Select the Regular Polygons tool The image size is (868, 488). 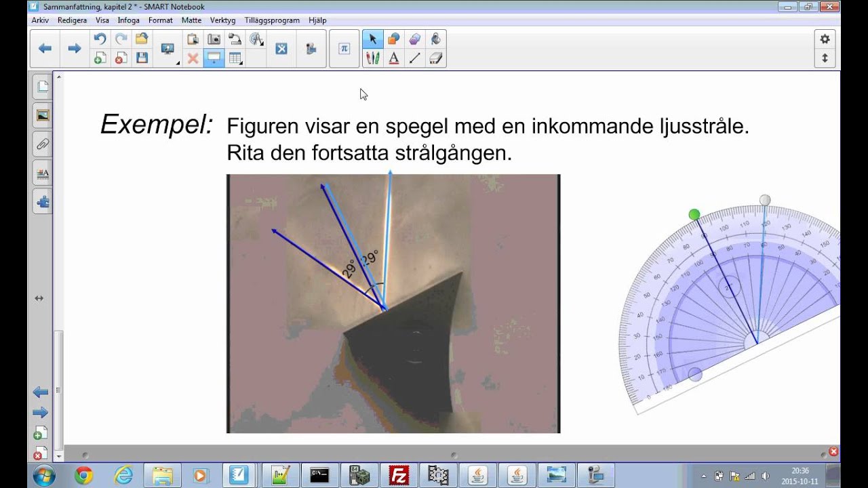point(414,39)
